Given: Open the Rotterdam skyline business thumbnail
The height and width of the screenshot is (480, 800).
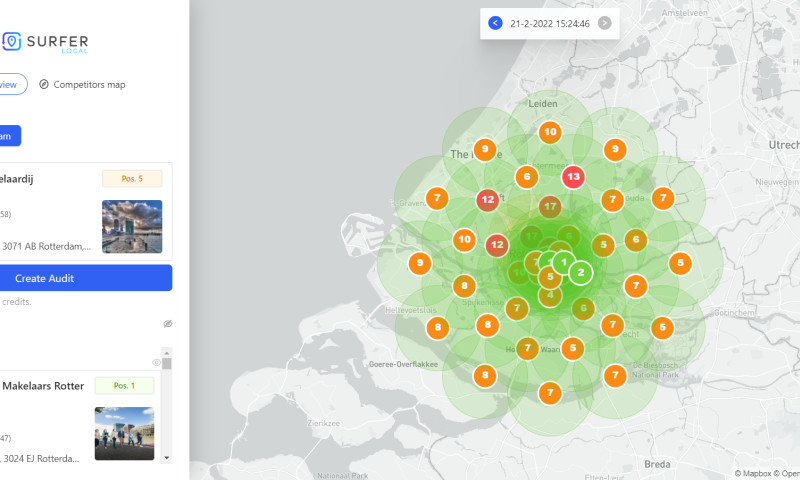Looking at the screenshot, I should tap(131, 227).
